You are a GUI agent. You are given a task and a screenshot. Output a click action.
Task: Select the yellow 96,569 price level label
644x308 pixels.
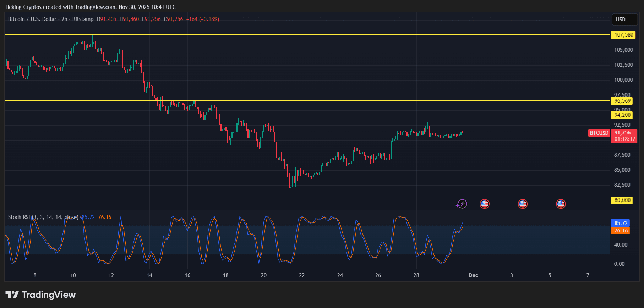coord(622,101)
